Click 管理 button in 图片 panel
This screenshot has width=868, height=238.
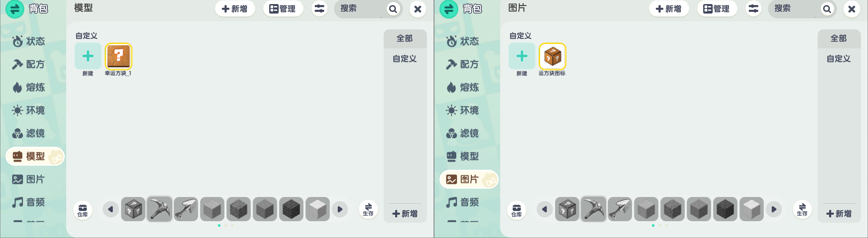pyautogui.click(x=717, y=9)
